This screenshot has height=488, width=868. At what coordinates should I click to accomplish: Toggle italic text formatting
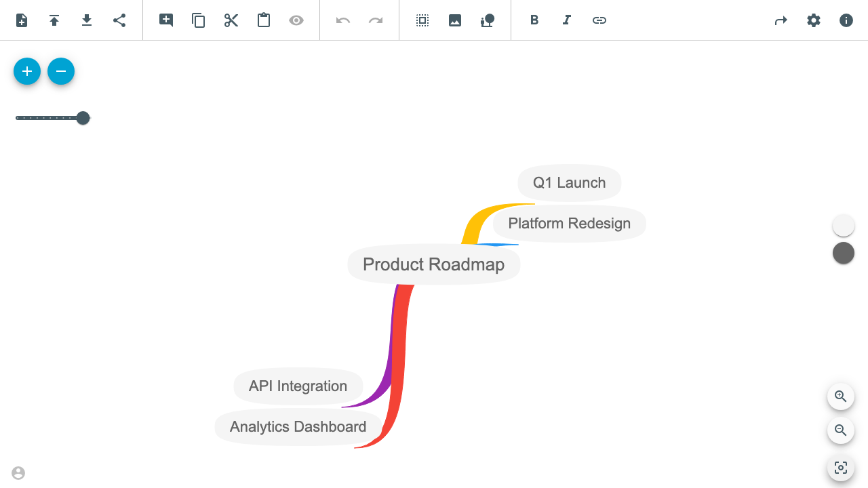click(567, 20)
